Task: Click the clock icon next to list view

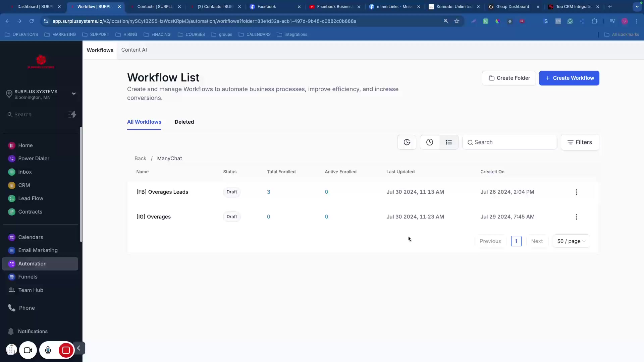Action: click(x=429, y=142)
